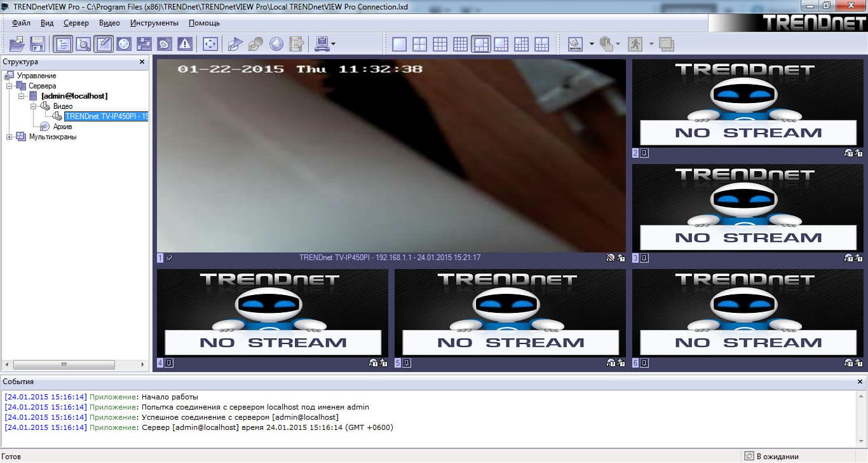Click the film export toolbar icon
868x463 pixels.
click(297, 44)
